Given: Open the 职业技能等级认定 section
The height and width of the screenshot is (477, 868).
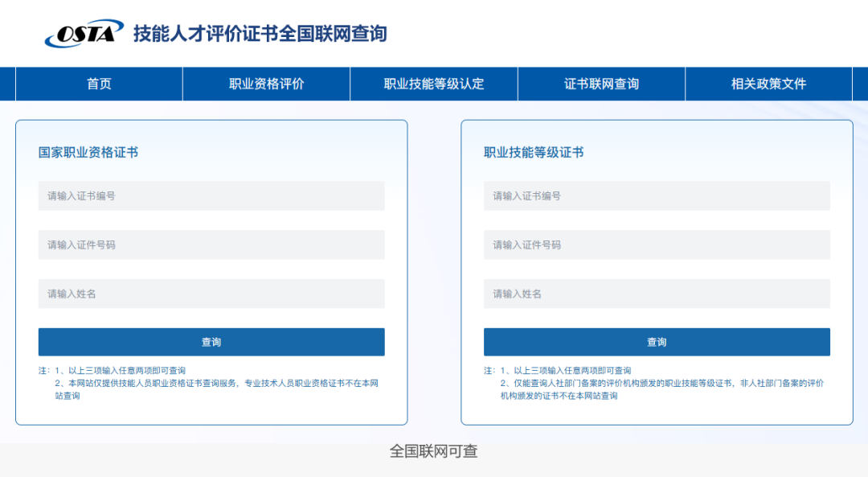Looking at the screenshot, I should click(432, 84).
